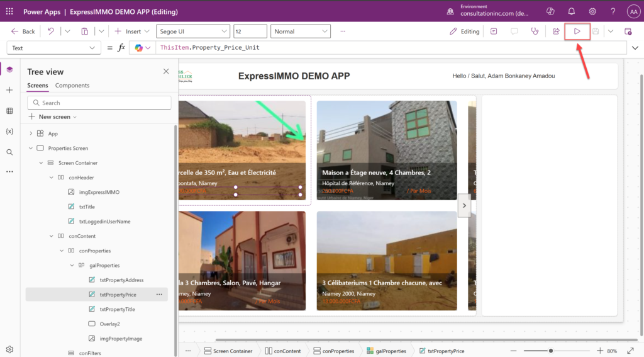Open the app launcher waffle menu

9,11
